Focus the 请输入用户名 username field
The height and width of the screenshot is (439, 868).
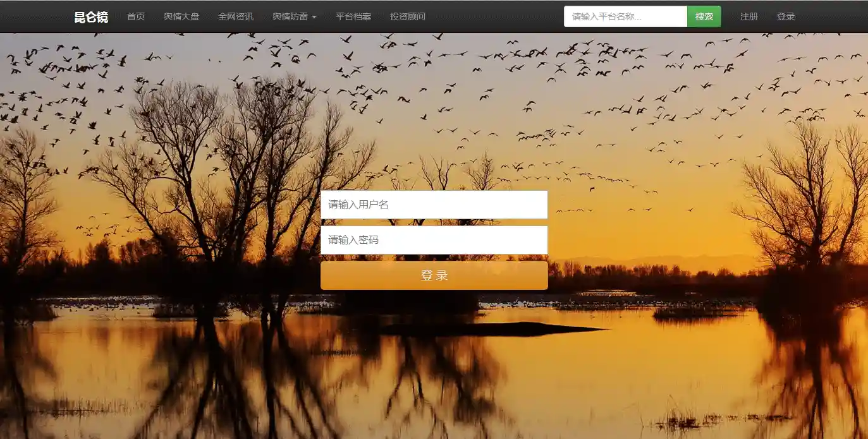point(434,205)
